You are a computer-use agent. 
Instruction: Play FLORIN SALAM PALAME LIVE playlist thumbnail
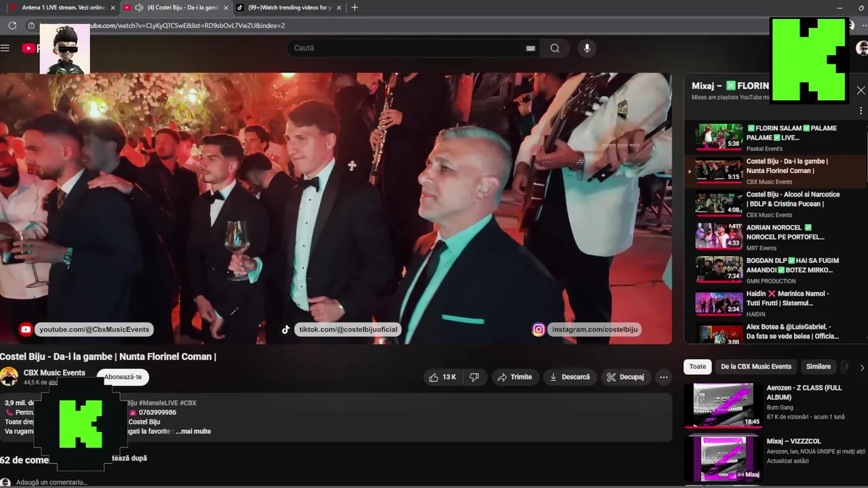pyautogui.click(x=719, y=136)
